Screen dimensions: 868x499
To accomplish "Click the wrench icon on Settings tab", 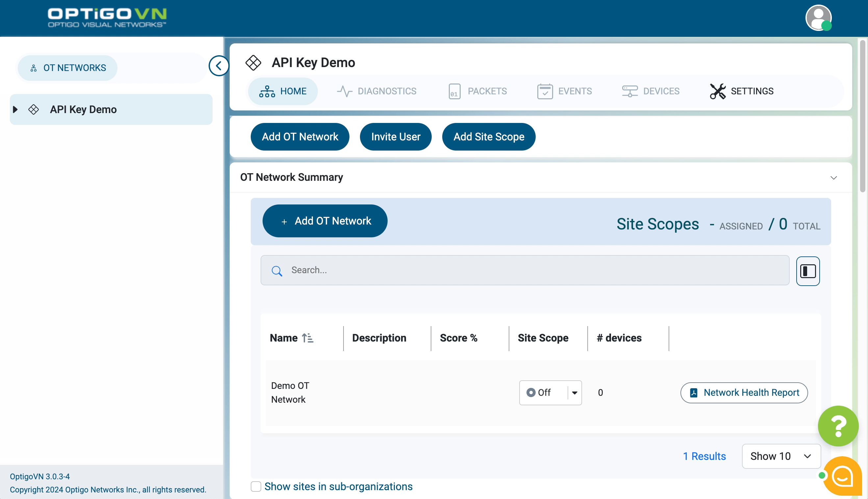I will 717,91.
